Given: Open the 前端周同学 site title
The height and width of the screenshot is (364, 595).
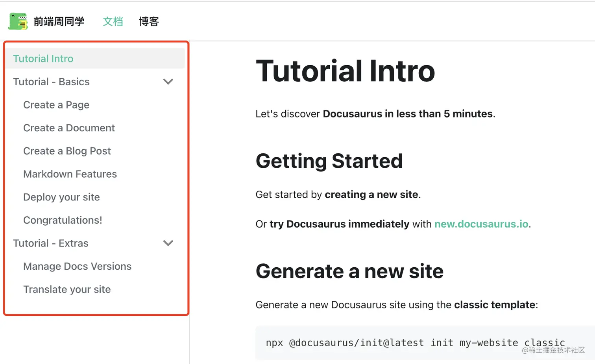Looking at the screenshot, I should 59,22.
